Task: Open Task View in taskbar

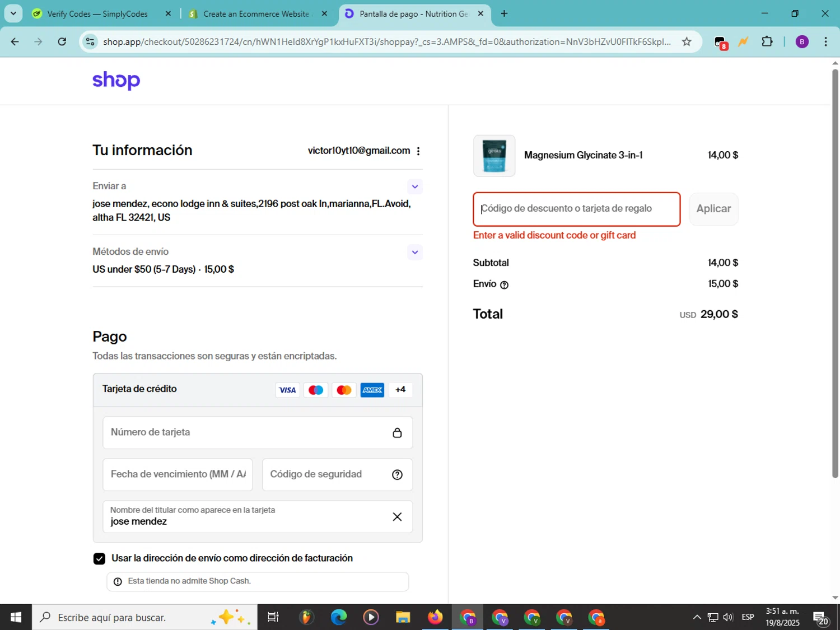Action: [x=273, y=618]
